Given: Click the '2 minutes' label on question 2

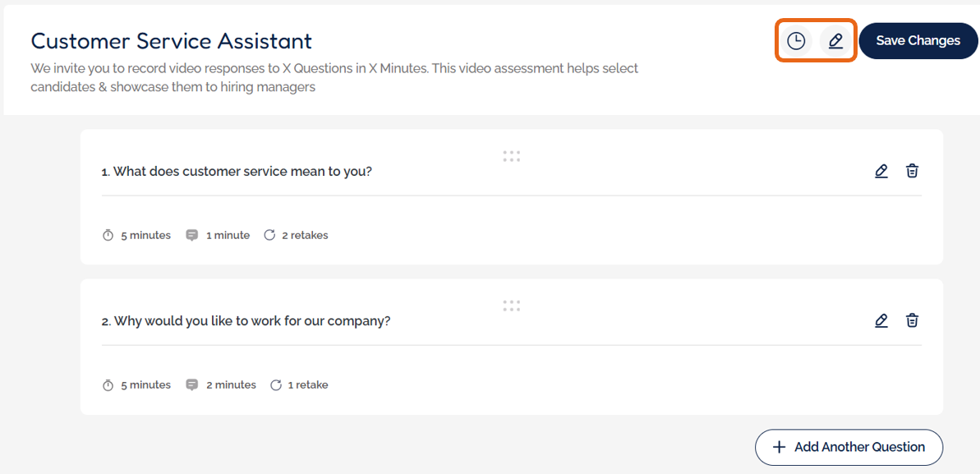Looking at the screenshot, I should coord(231,384).
